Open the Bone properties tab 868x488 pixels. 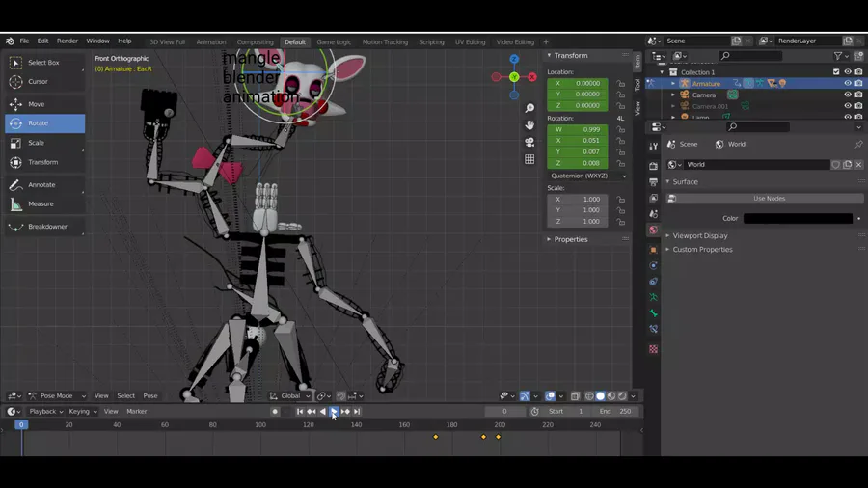653,313
